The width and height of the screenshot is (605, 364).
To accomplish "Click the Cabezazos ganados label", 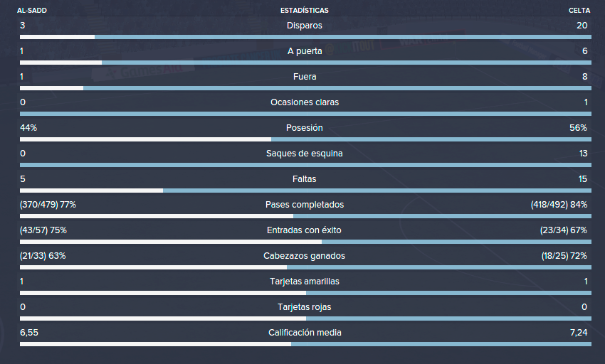I will [x=304, y=256].
